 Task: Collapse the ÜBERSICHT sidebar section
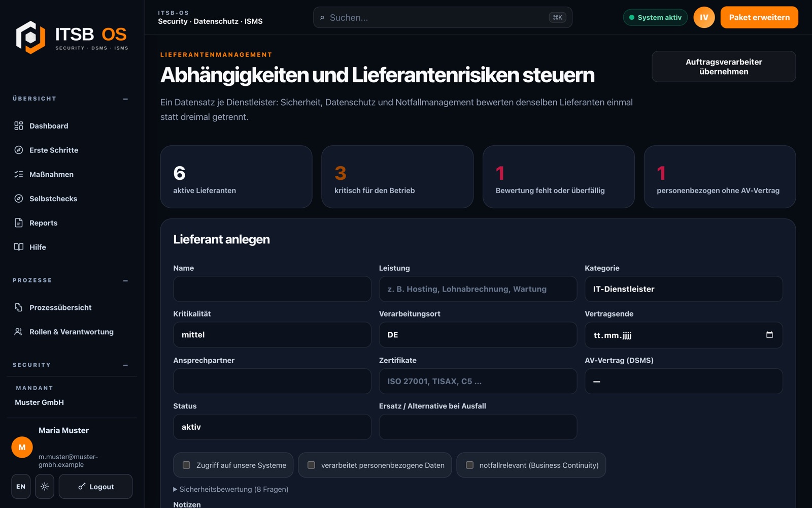(125, 99)
